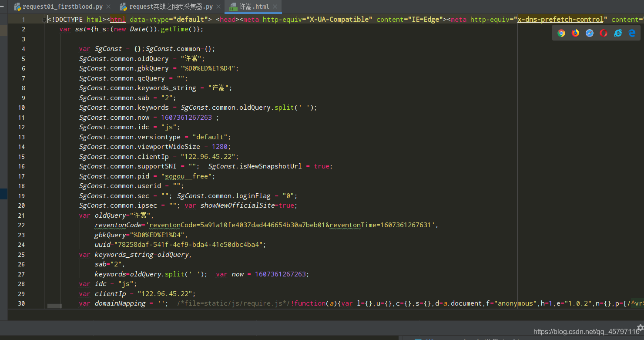The image size is (644, 340).
Task: Switch to request01_firstblood.py tab
Action: [63, 7]
